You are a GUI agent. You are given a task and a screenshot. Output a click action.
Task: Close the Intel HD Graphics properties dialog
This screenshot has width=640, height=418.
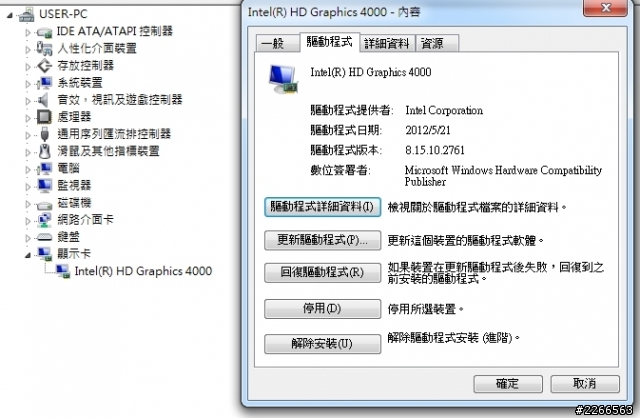click(x=606, y=7)
